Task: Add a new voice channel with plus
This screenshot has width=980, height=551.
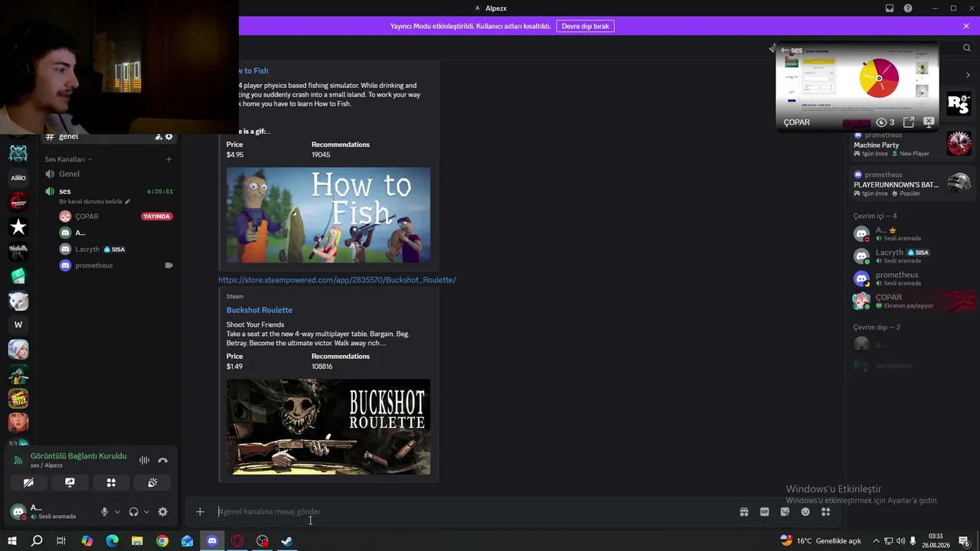Action: tap(168, 159)
